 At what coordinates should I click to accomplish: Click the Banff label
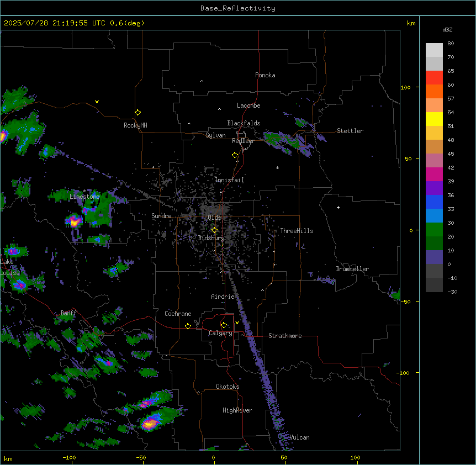[68, 313]
